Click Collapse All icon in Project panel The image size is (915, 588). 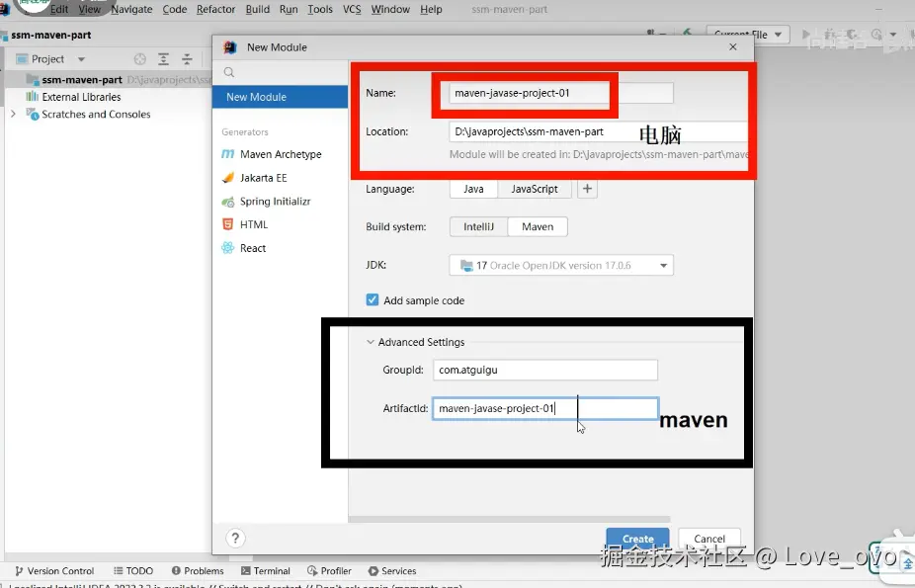(187, 59)
